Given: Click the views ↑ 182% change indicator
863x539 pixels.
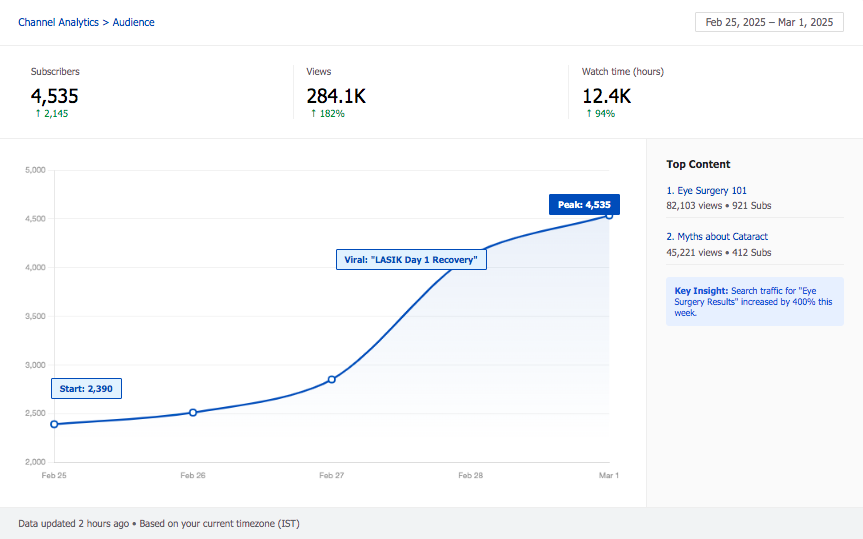Looking at the screenshot, I should pos(325,114).
